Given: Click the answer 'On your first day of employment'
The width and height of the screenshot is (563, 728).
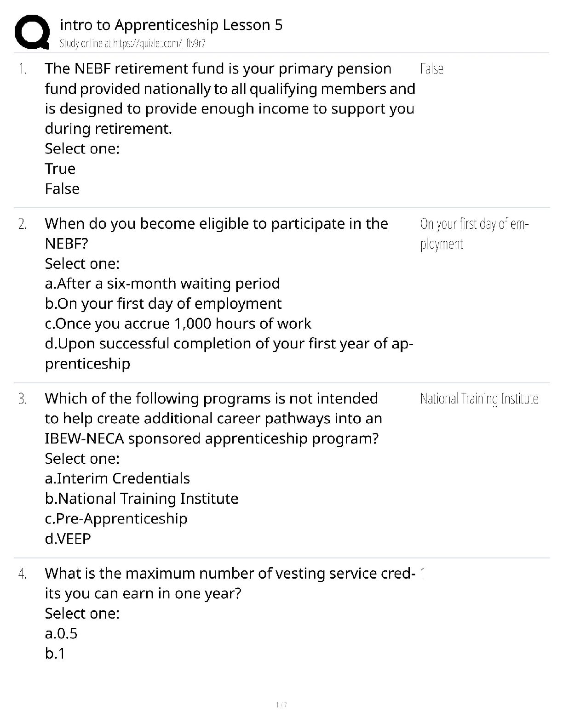Looking at the screenshot, I should coord(474,233).
